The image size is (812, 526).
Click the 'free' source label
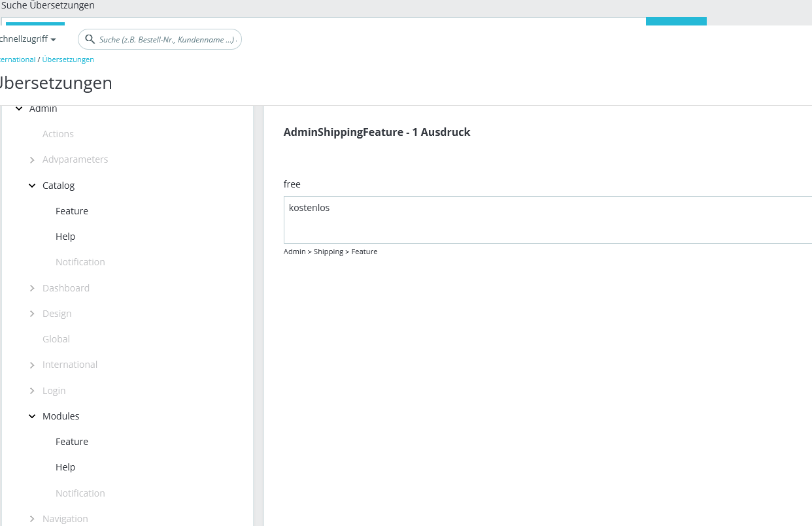tap(292, 184)
